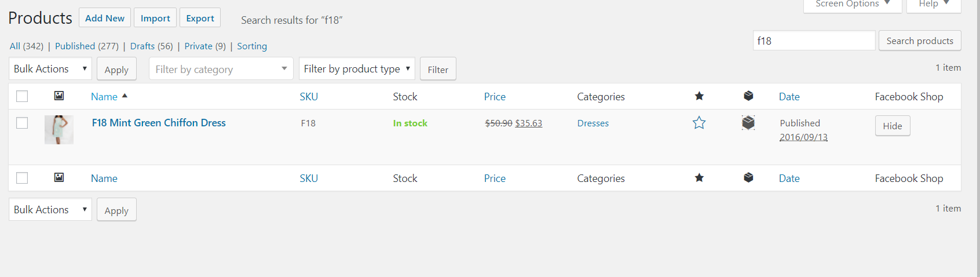Click the product type cube icon in header
Viewport: 980px width, 277px height.
pos(748,96)
